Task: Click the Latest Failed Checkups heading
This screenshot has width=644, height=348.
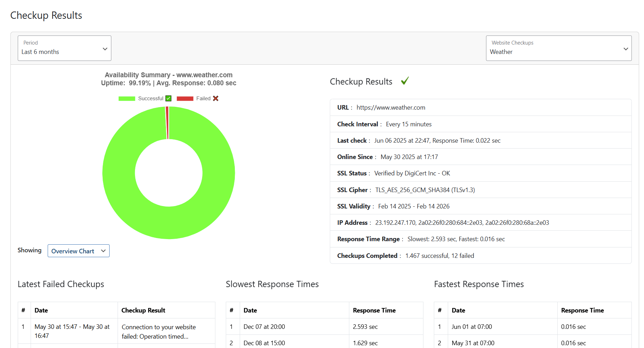Action: pos(61,284)
